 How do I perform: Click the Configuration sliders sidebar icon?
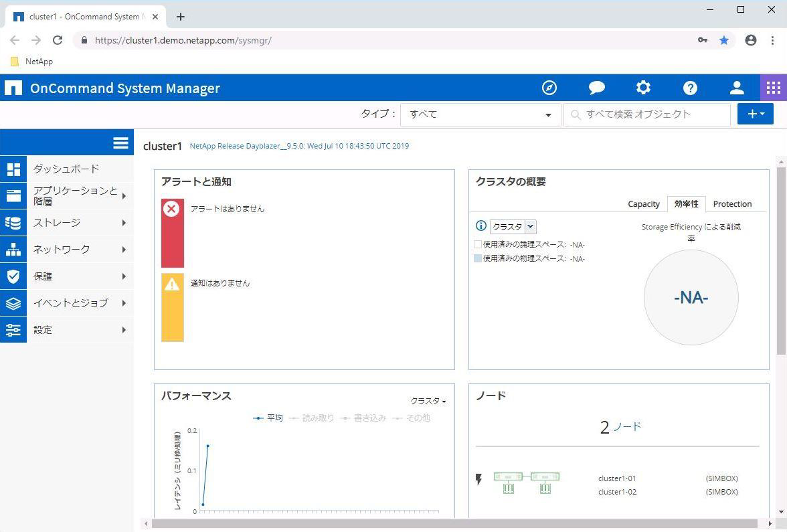click(13, 330)
